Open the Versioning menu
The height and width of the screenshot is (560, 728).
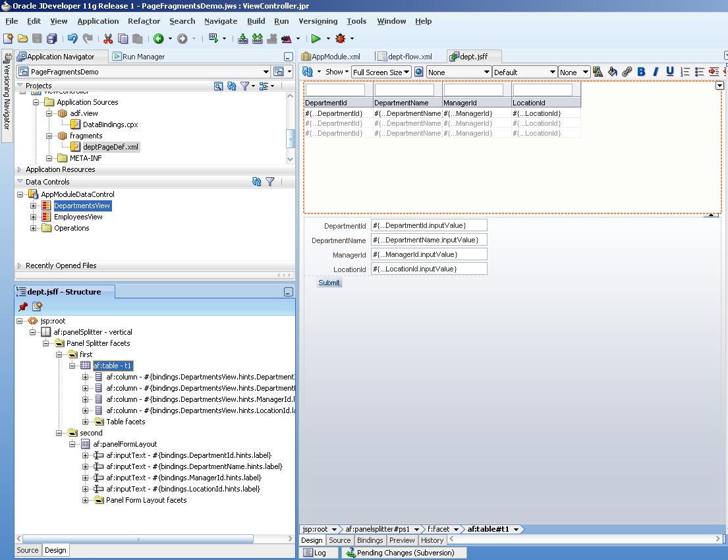coord(318,21)
